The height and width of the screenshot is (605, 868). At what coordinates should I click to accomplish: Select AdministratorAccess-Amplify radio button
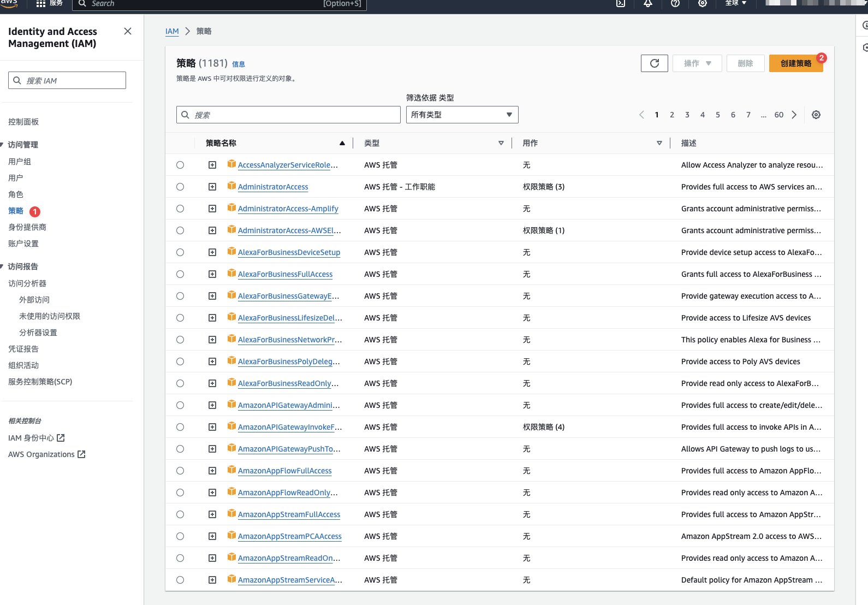(x=180, y=209)
